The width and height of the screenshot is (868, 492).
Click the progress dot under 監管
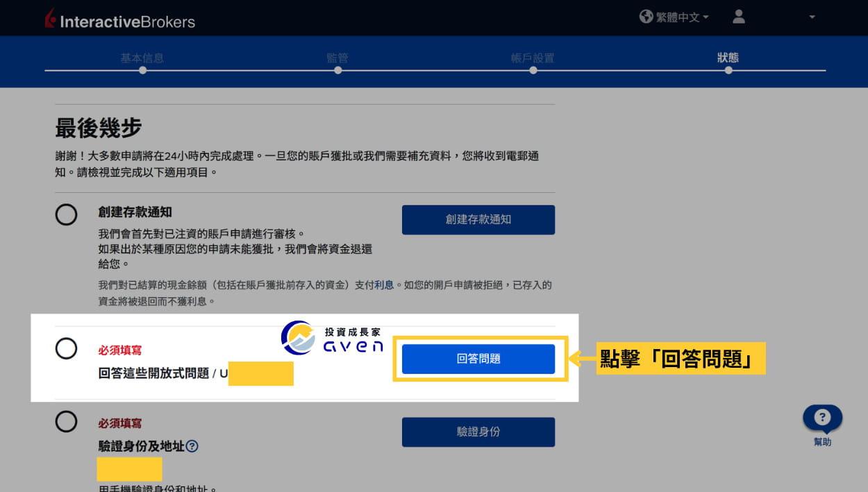(x=337, y=70)
